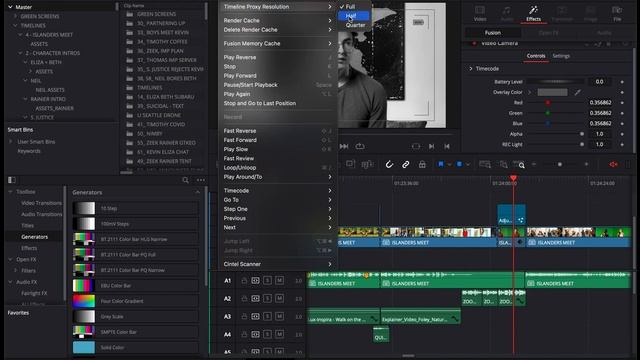This screenshot has height=360, width=640.
Task: Collapse the Master bin
Action: click(11, 7)
